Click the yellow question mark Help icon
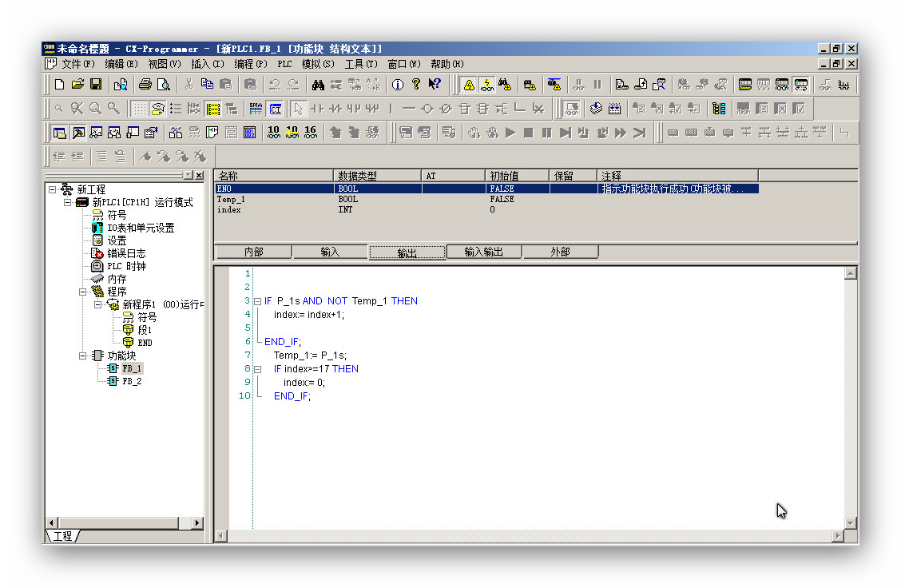This screenshot has height=588, width=901. click(x=415, y=84)
